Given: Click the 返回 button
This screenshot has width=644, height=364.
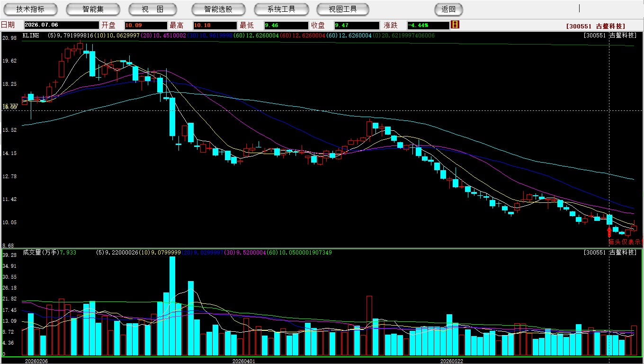Looking at the screenshot, I should pyautogui.click(x=448, y=9).
